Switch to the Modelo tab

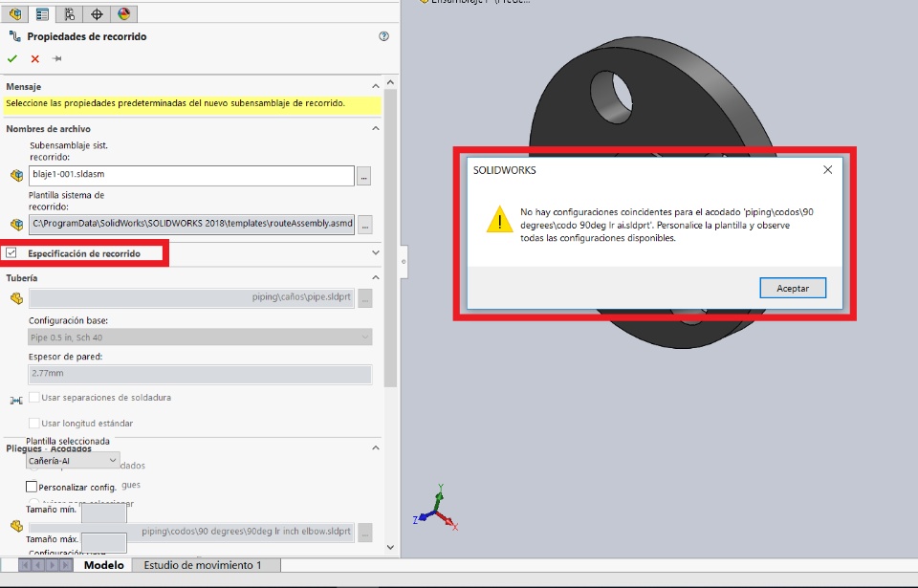click(103, 565)
